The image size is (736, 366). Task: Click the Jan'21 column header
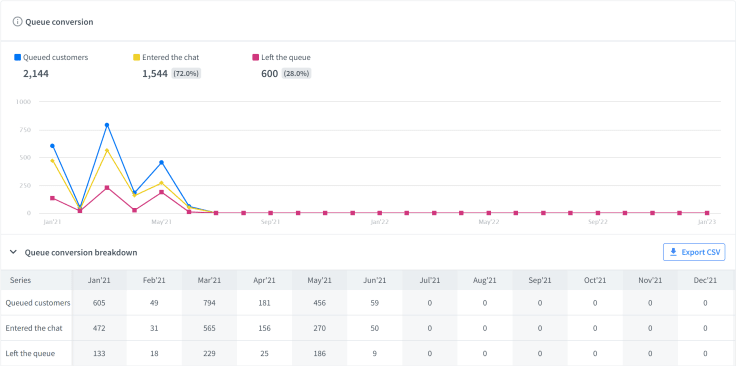coord(99,280)
